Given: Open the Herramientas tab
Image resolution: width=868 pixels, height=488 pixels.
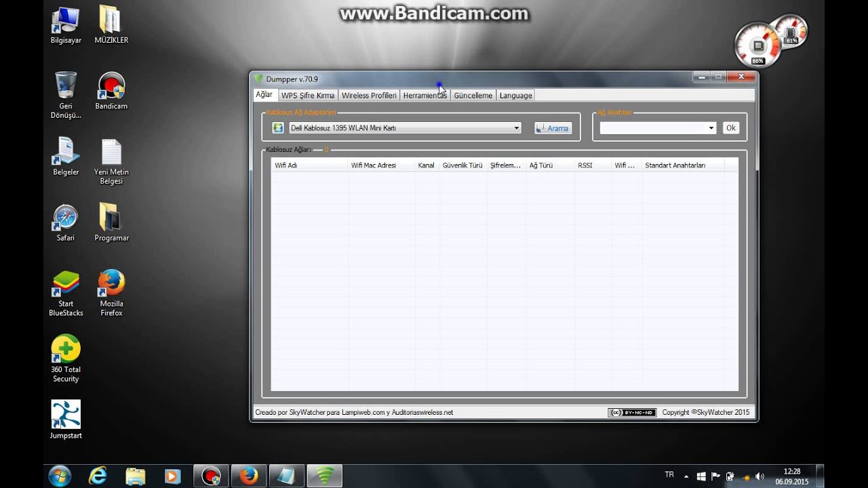Looking at the screenshot, I should pos(425,96).
